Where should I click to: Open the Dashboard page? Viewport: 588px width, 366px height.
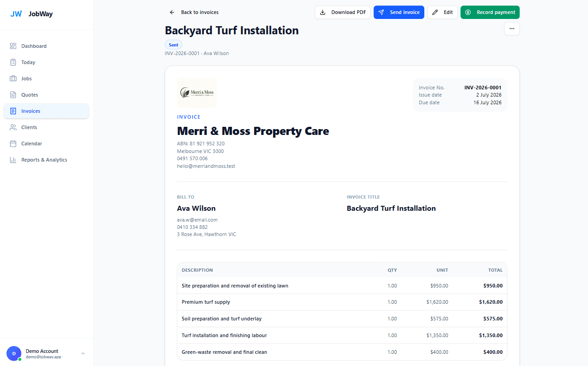click(x=46, y=46)
